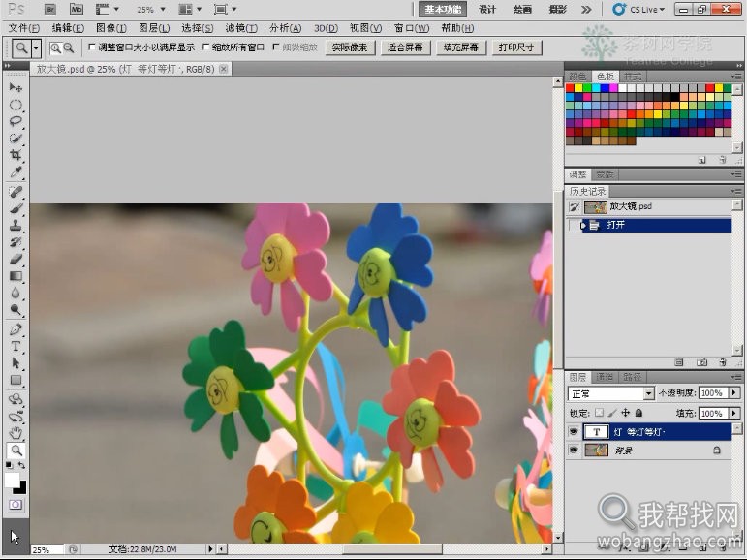Select the History Brush tool
This screenshot has height=560, width=747.
coord(16,242)
